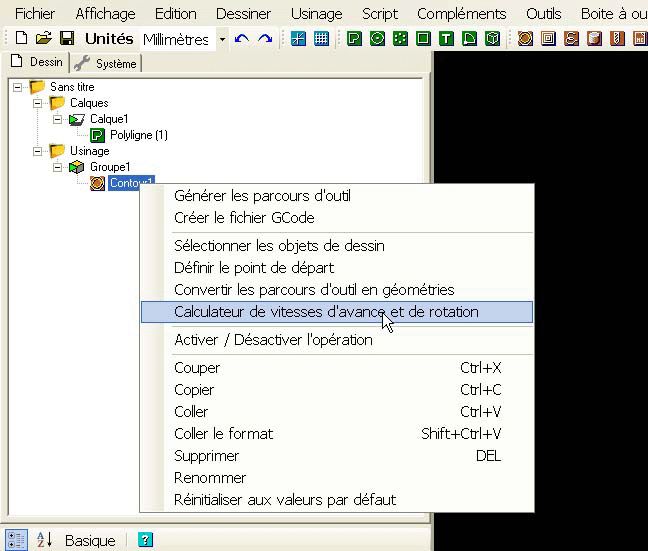Image resolution: width=648 pixels, height=551 pixels.
Task: Open the Fichier menu
Action: [35, 14]
